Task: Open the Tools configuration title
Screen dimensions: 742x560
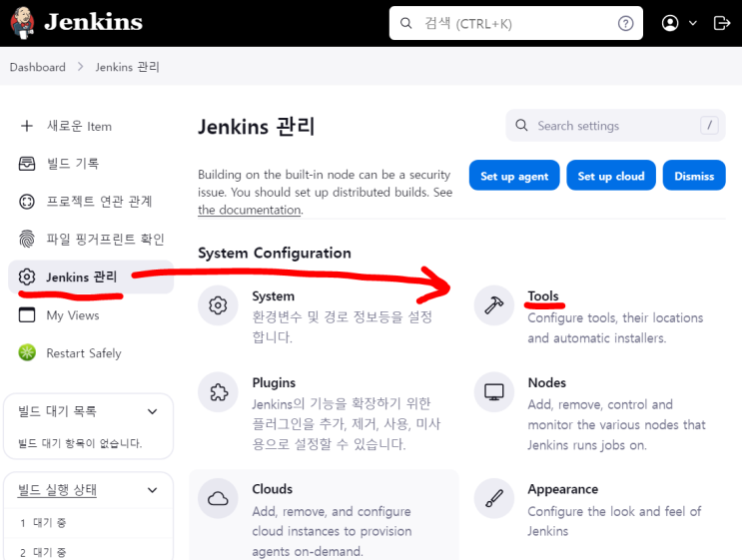Action: tap(543, 296)
